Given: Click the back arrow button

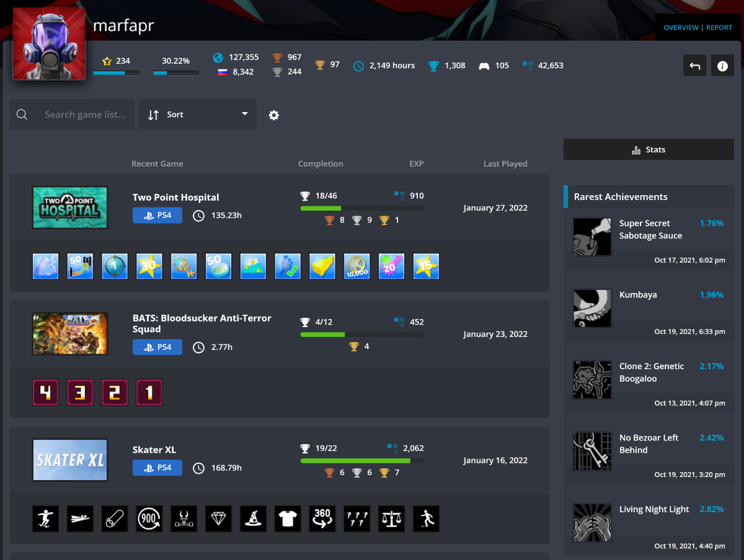Looking at the screenshot, I should click(695, 66).
